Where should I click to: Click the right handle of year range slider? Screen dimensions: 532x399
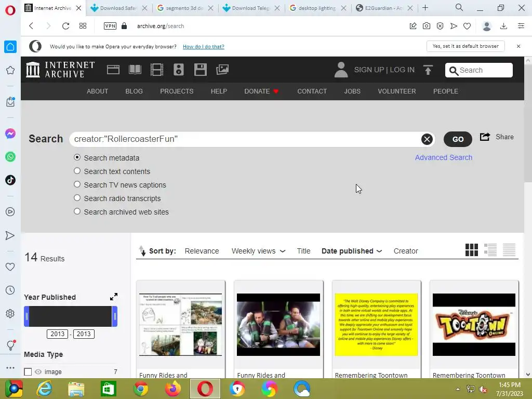click(115, 316)
